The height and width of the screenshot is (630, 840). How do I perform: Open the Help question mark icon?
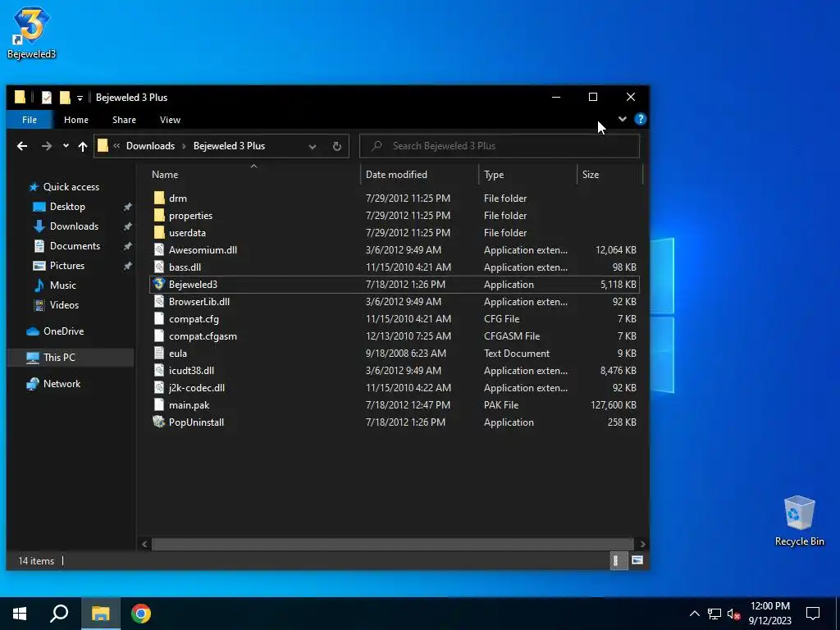[640, 119]
